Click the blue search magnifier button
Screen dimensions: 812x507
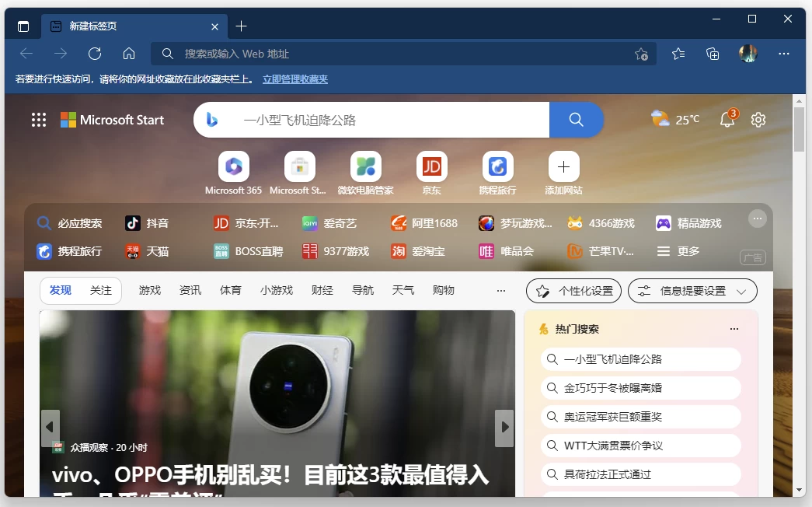pyautogui.click(x=575, y=120)
